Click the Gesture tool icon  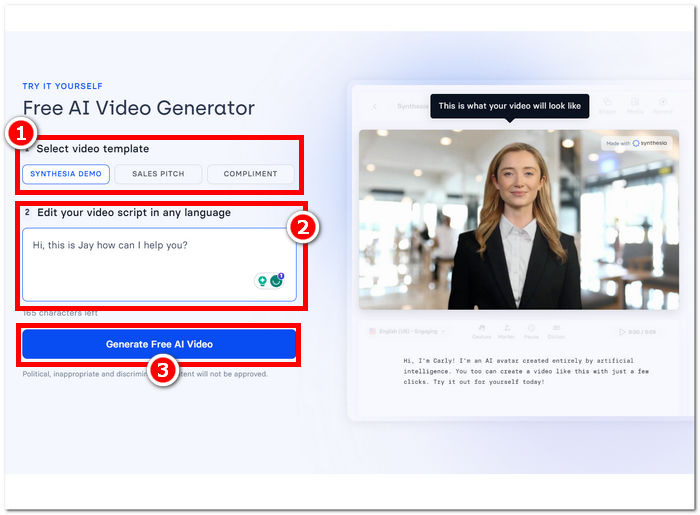[482, 332]
